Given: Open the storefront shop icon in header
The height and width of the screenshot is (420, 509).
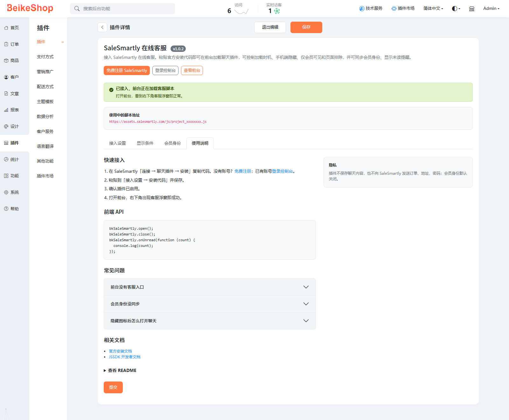Looking at the screenshot, I should pyautogui.click(x=472, y=9).
